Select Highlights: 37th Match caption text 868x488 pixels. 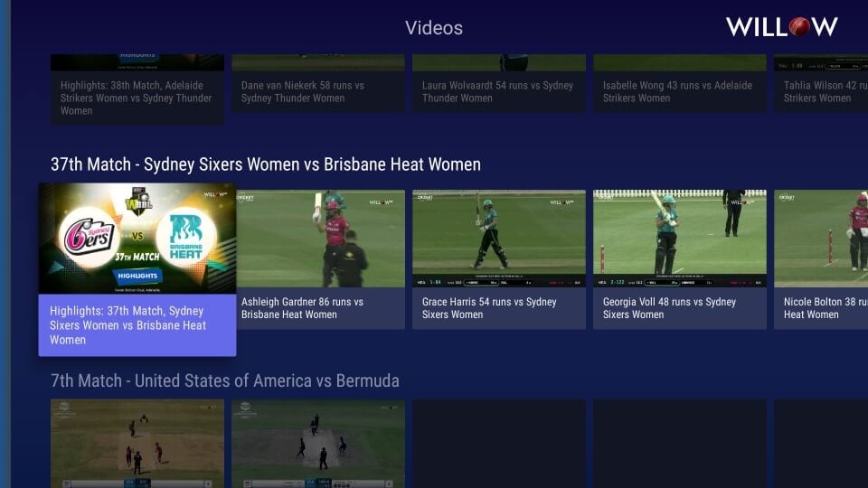(127, 325)
